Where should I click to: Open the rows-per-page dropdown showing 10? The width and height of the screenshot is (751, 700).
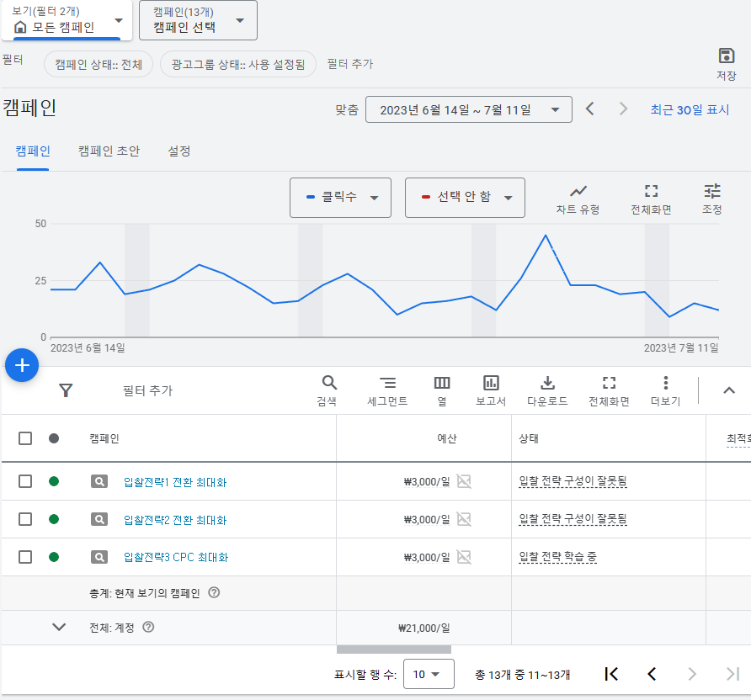point(429,674)
